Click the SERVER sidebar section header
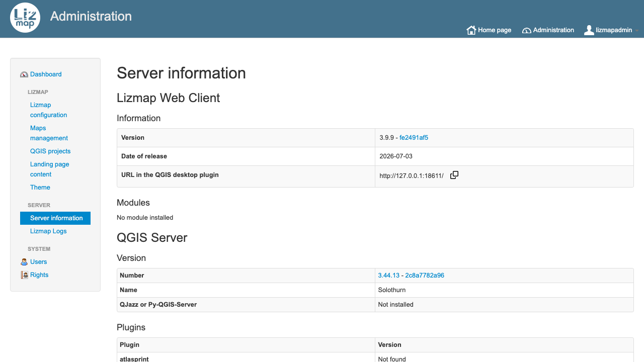The height and width of the screenshot is (362, 644). 39,205
